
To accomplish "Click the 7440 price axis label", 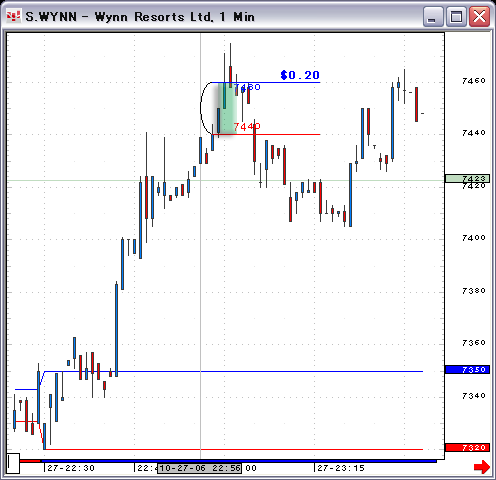I will (x=474, y=133).
